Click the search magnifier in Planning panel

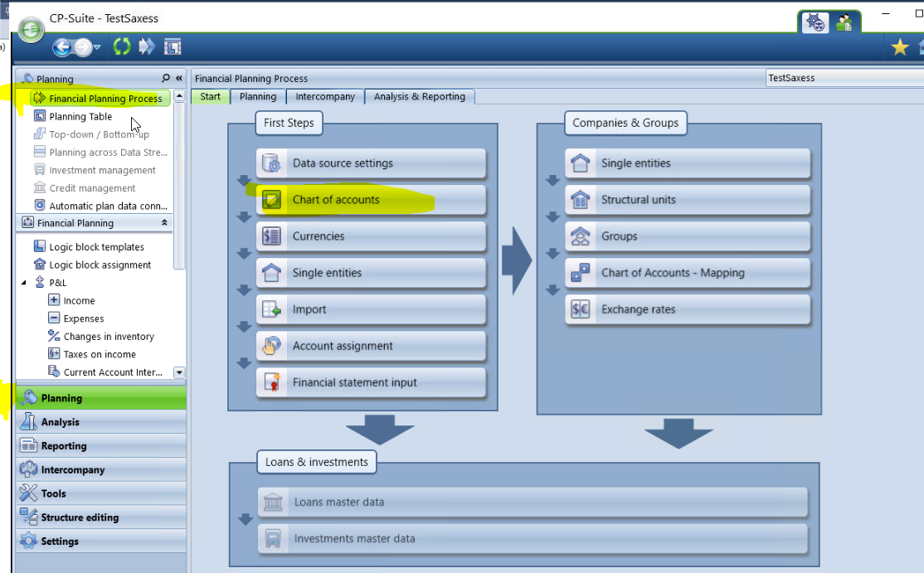166,79
